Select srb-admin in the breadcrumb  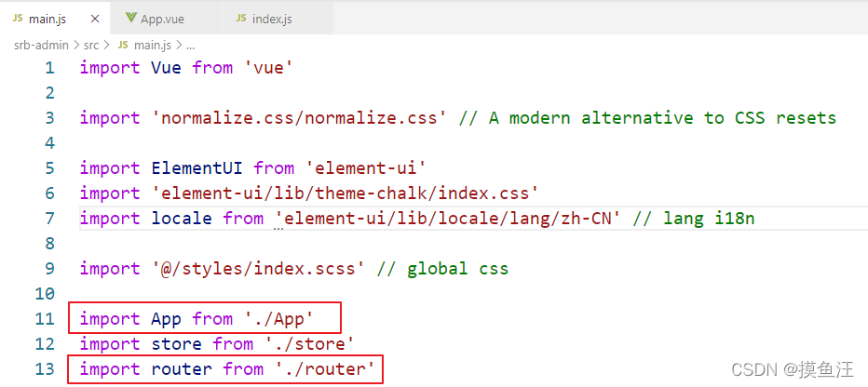coord(42,46)
